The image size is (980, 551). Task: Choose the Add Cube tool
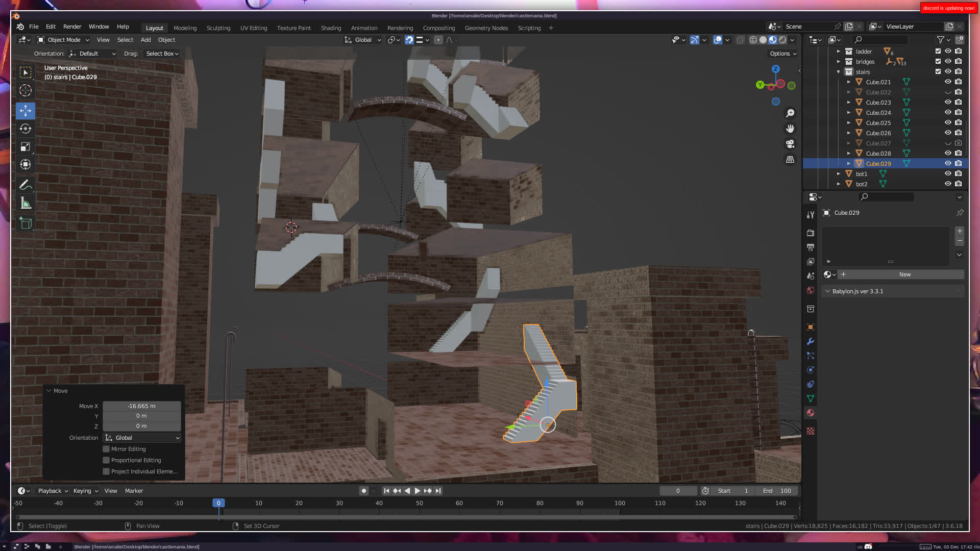[25, 223]
